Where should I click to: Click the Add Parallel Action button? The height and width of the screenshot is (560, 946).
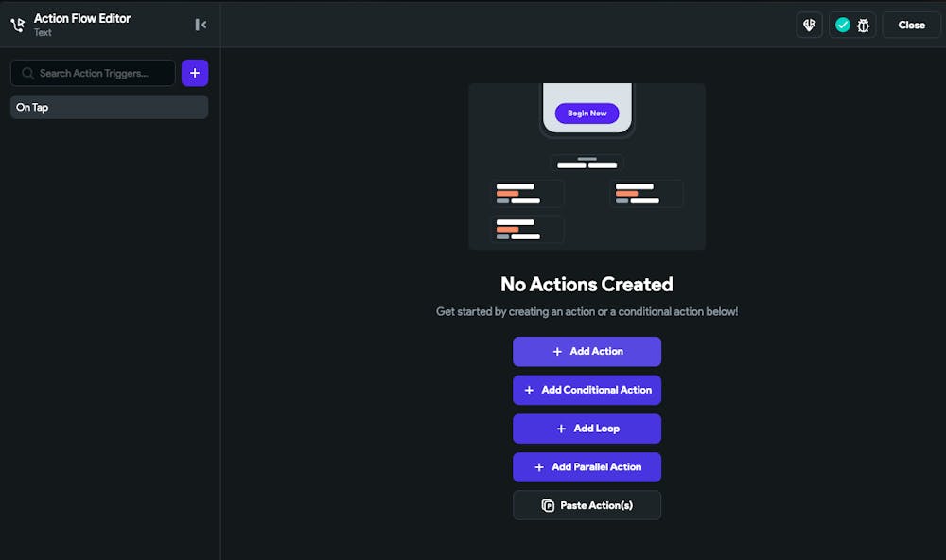click(x=587, y=466)
